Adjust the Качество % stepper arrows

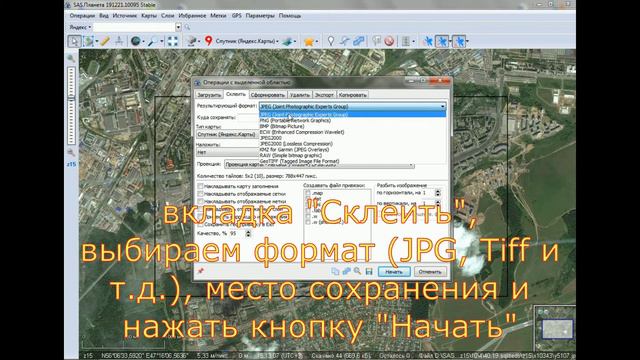248,233
